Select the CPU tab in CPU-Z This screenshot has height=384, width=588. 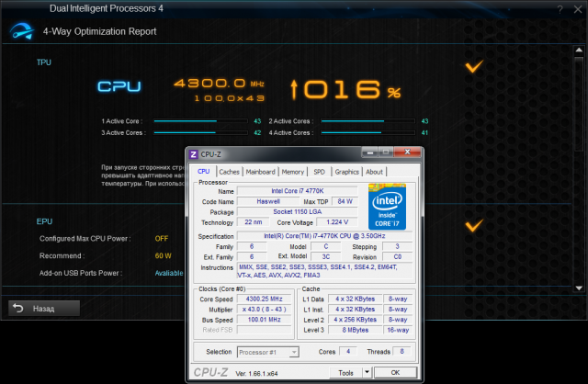tap(203, 172)
